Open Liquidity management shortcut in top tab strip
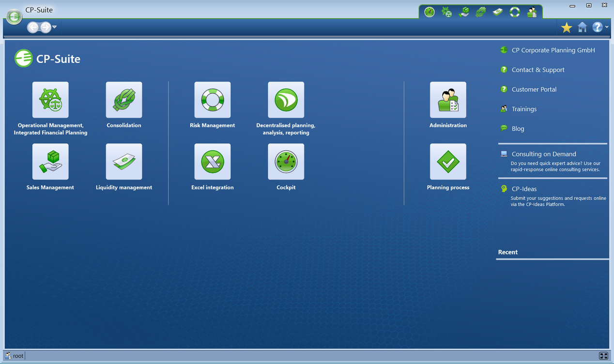This screenshot has width=614, height=364. 498,12
